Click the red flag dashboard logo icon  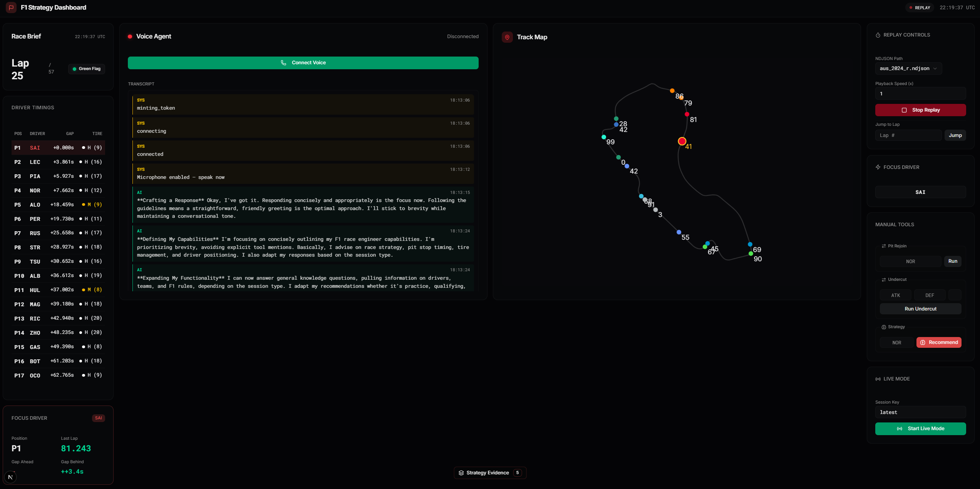pyautogui.click(x=11, y=7)
